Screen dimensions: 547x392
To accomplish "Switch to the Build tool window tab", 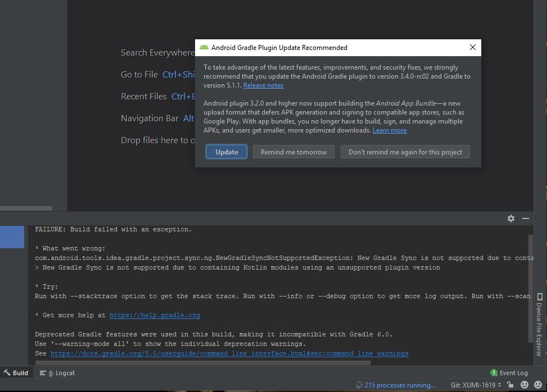I will click(16, 373).
